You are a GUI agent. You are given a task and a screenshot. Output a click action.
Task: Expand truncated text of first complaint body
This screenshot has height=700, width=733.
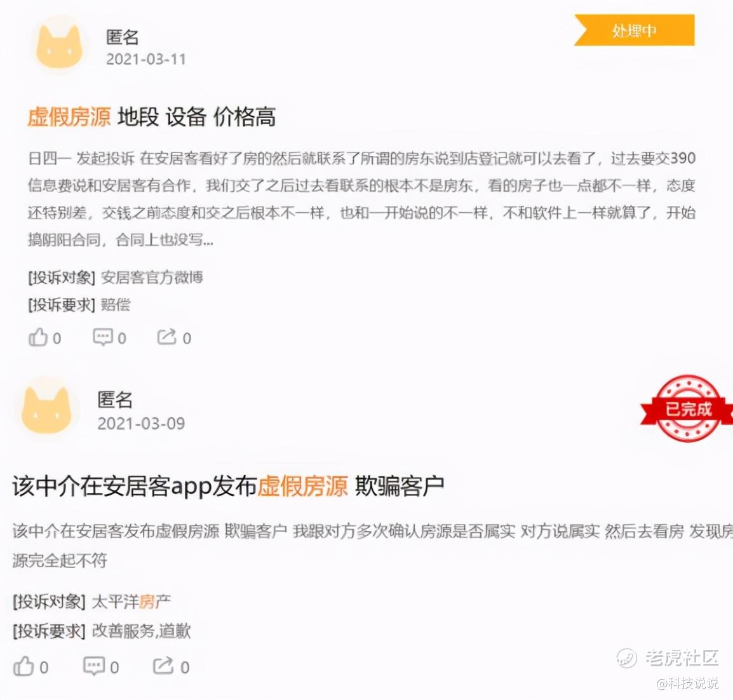[208, 240]
